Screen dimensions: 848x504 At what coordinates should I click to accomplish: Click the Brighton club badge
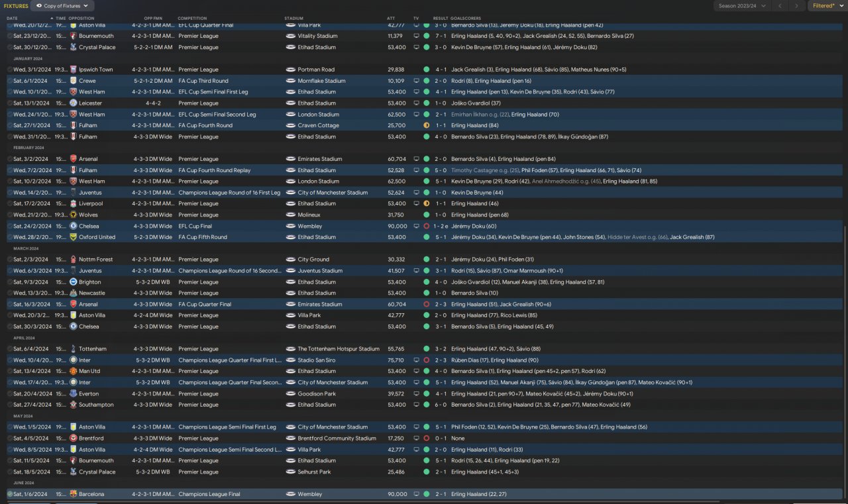coord(74,282)
